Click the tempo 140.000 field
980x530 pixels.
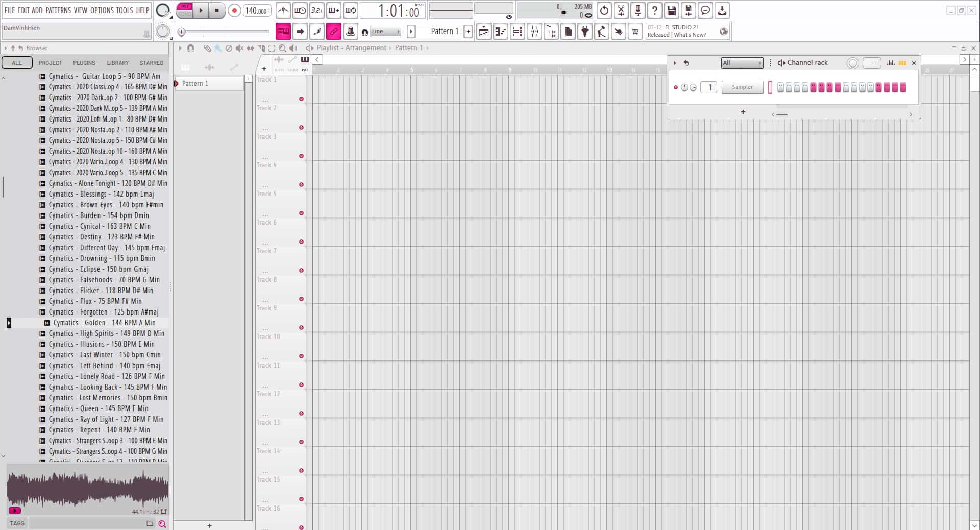tap(256, 10)
